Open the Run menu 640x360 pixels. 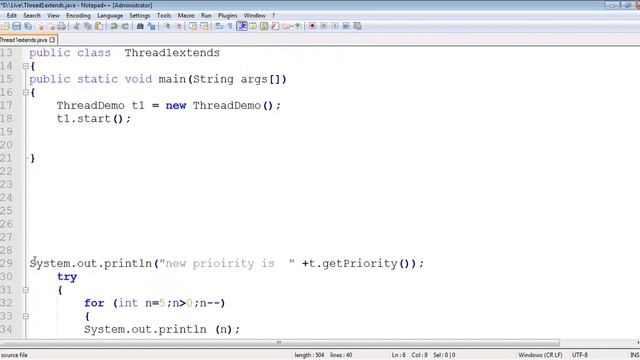click(x=206, y=16)
